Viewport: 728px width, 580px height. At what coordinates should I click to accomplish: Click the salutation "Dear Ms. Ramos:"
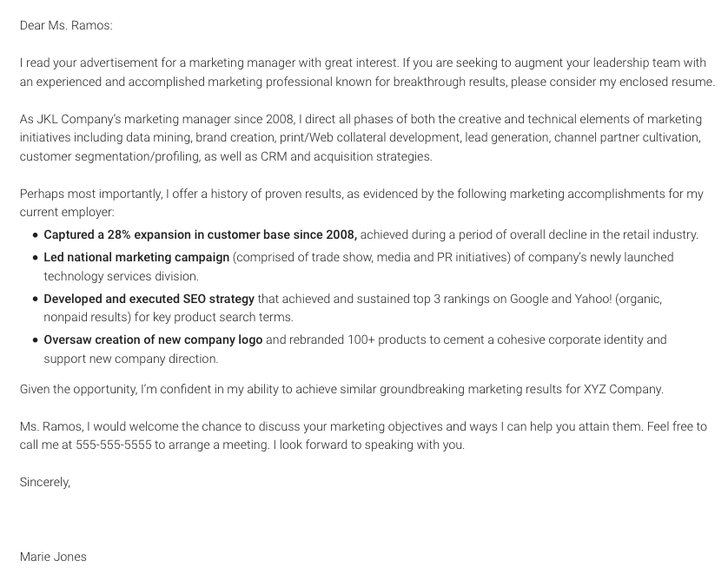pos(66,26)
